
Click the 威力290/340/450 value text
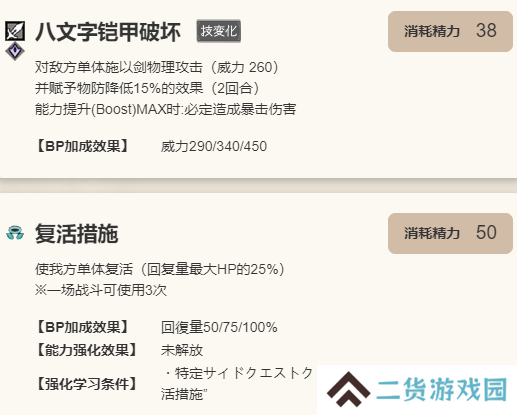click(x=214, y=146)
